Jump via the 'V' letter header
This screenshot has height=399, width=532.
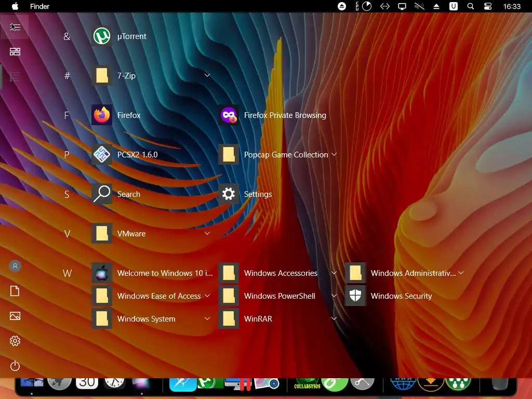point(67,234)
